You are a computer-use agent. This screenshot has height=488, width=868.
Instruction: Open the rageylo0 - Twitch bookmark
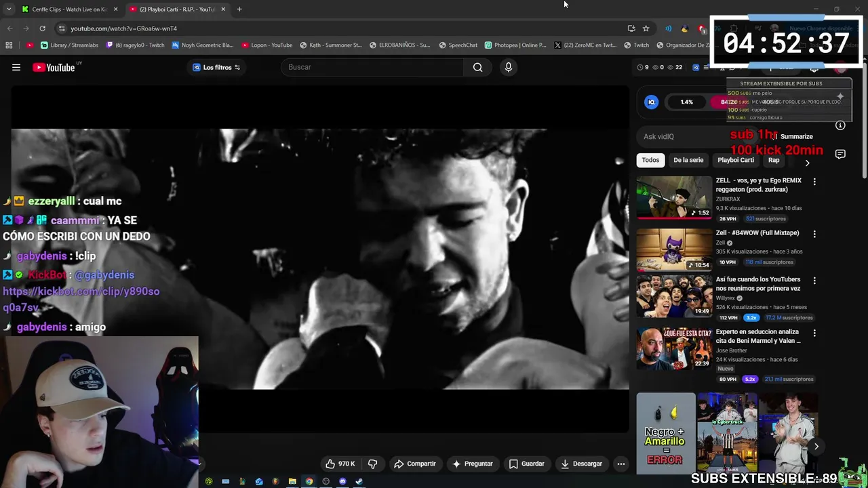134,45
